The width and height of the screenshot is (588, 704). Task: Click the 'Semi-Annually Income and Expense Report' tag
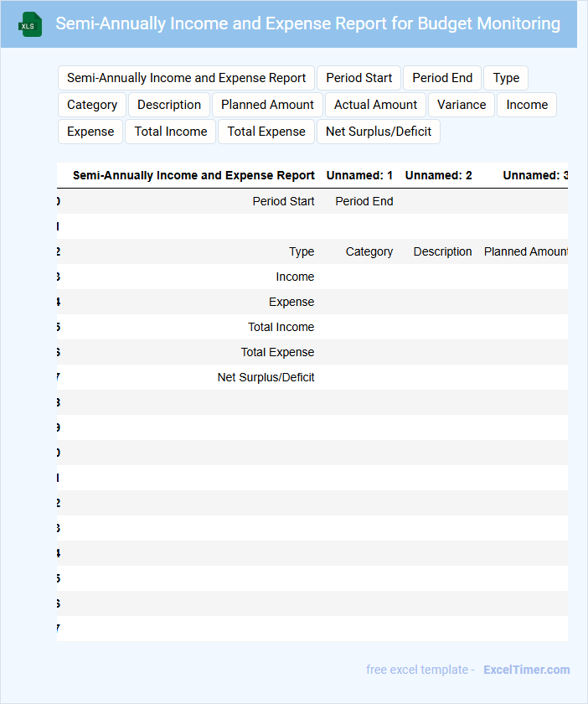pyautogui.click(x=186, y=78)
